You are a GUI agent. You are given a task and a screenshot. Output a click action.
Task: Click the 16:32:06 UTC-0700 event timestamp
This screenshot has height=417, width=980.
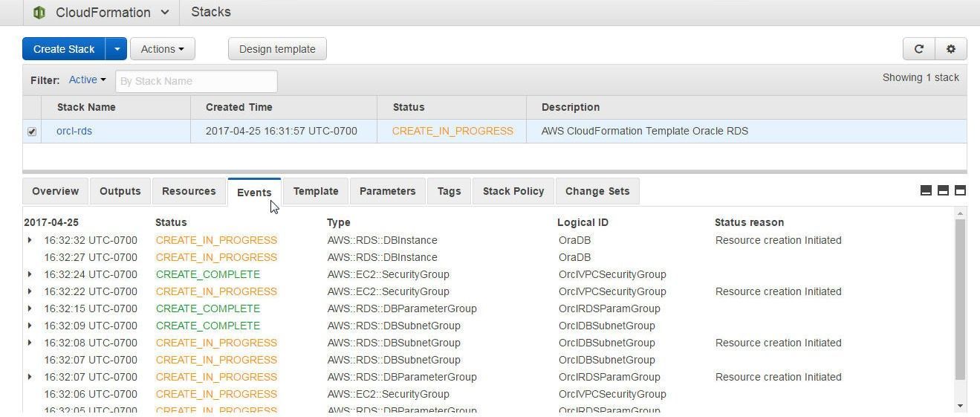(91, 394)
